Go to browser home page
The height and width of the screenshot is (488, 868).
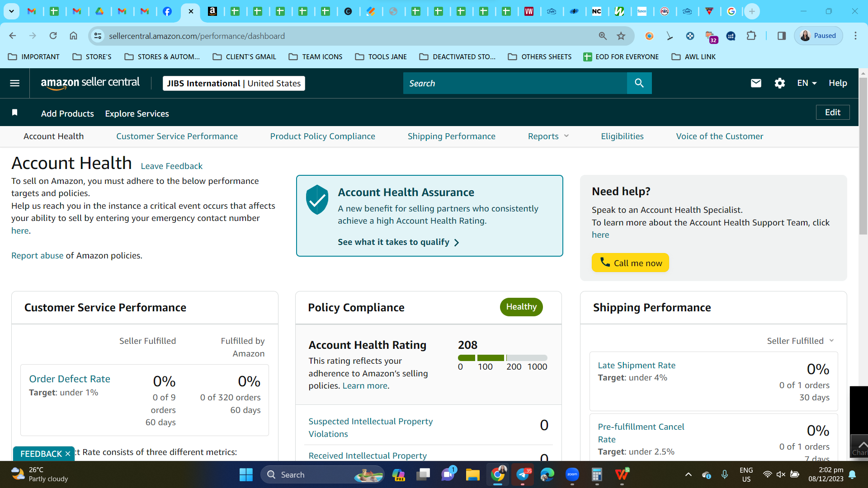(x=73, y=36)
